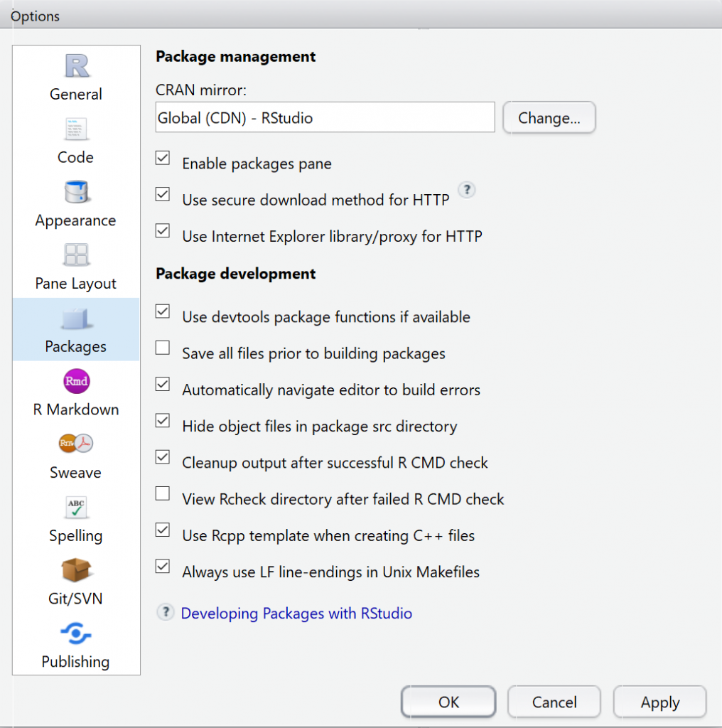Enable Save all files prior to building packages

point(163,348)
